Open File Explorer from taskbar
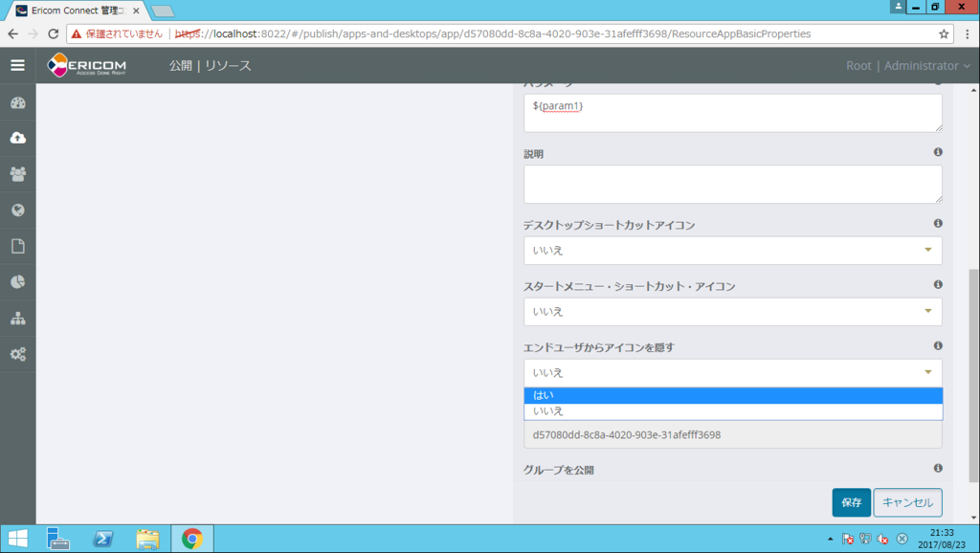This screenshot has width=980, height=553. [147, 539]
